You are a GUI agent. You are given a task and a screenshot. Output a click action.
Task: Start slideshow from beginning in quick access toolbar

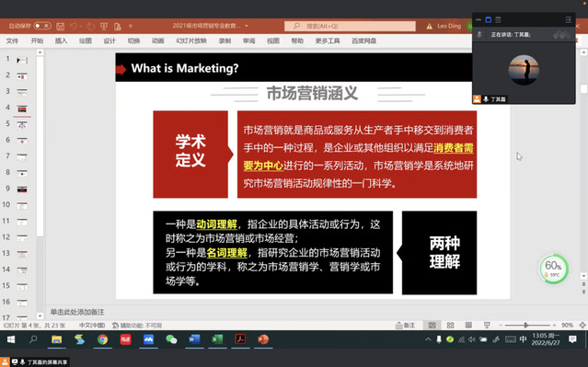pos(104,27)
